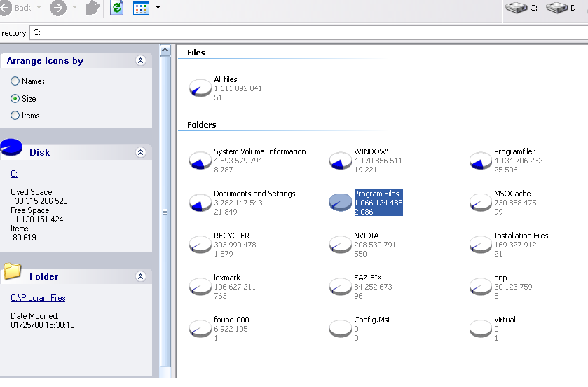This screenshot has height=387, width=588.
Task: Select the "lexmark" folder name
Action: pyautogui.click(x=227, y=278)
